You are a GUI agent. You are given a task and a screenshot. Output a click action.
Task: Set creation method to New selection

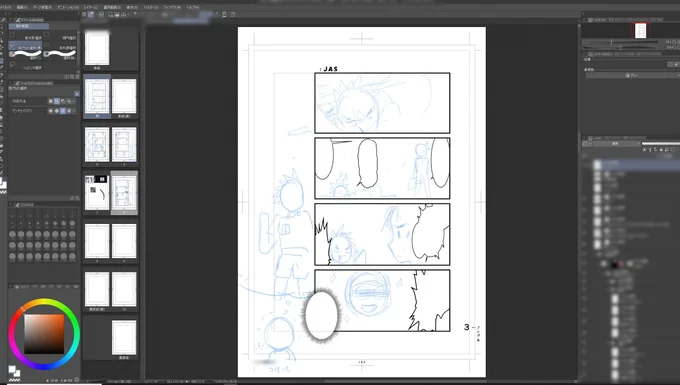[51, 101]
